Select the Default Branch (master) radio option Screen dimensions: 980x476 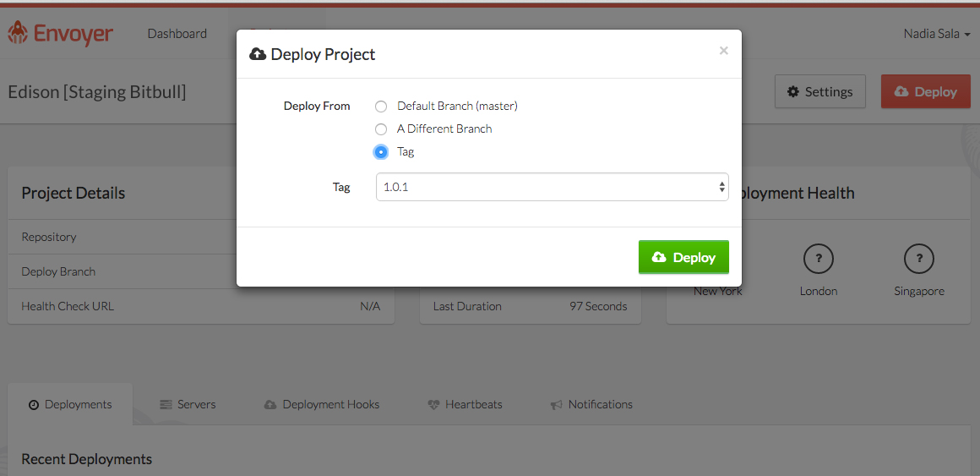(x=381, y=107)
